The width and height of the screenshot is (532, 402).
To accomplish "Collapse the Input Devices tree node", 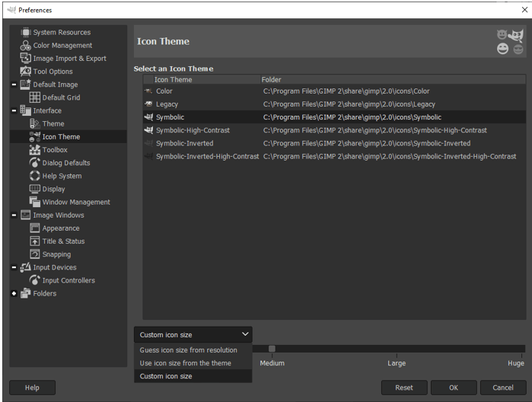I will click(x=14, y=267).
